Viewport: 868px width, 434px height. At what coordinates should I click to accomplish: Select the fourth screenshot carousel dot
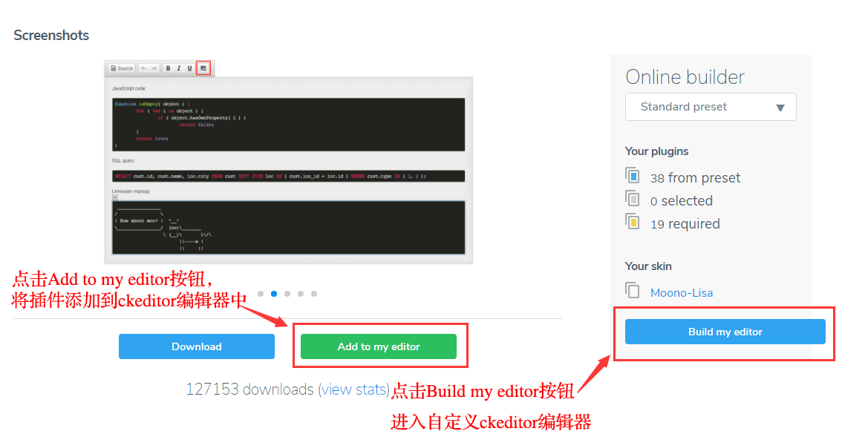[301, 294]
